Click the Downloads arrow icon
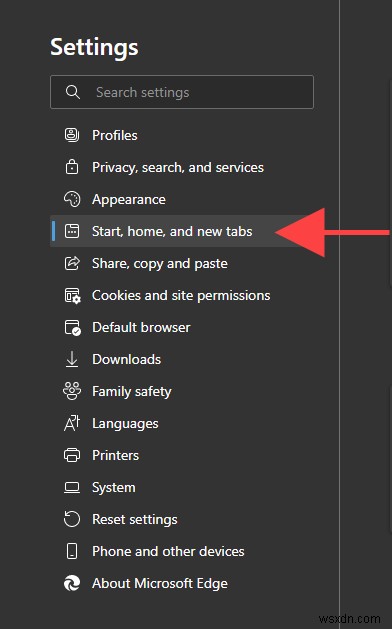Viewport: 392px width, 629px height. click(72, 359)
